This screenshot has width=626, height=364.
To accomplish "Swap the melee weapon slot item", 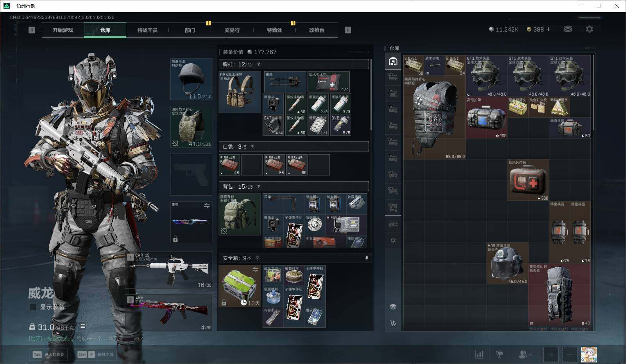I will click(x=207, y=205).
